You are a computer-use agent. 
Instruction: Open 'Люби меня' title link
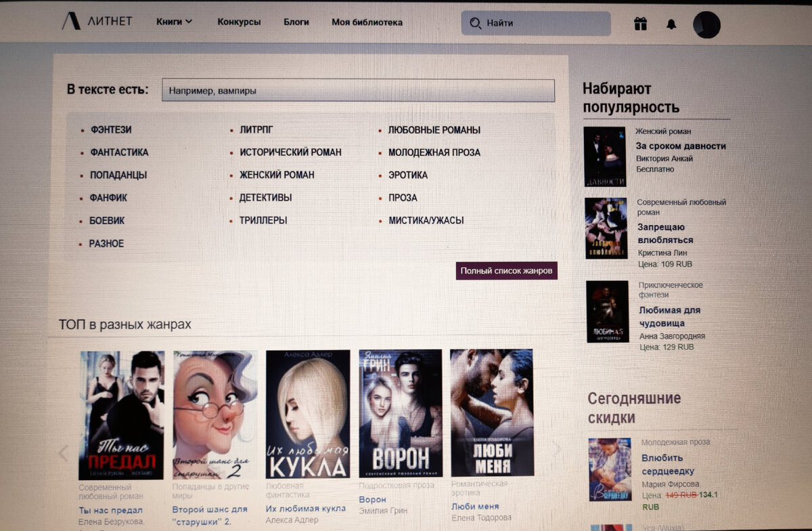475,507
